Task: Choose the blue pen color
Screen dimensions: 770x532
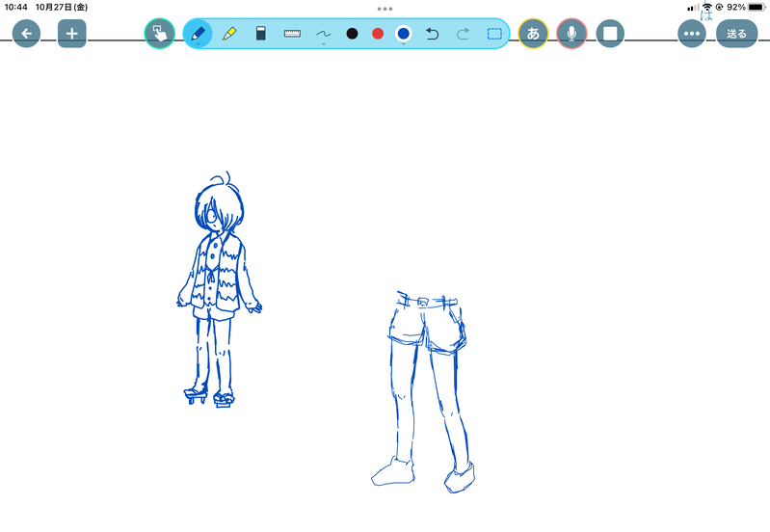Action: tap(403, 34)
